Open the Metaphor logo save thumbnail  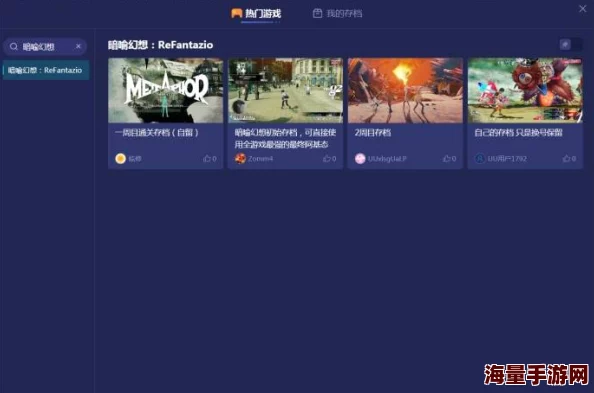pos(166,90)
